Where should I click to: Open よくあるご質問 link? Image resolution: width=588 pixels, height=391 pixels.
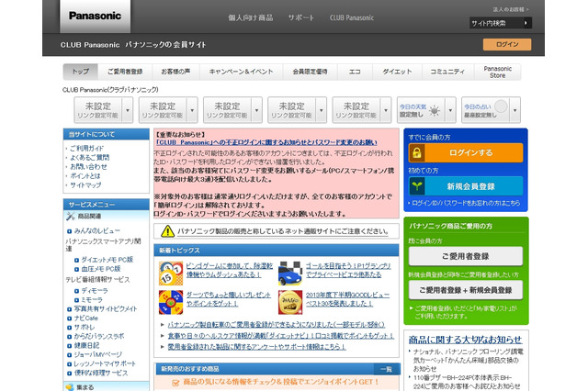[90, 158]
